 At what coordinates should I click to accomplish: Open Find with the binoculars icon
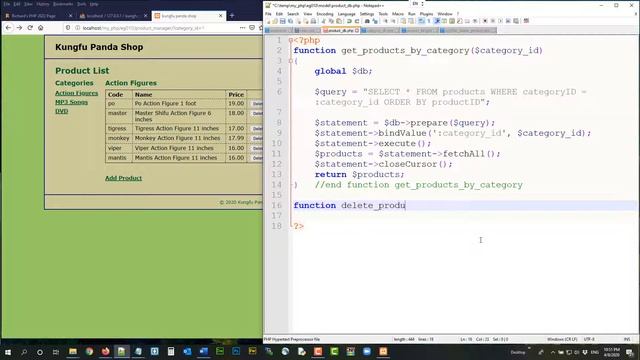367,21
